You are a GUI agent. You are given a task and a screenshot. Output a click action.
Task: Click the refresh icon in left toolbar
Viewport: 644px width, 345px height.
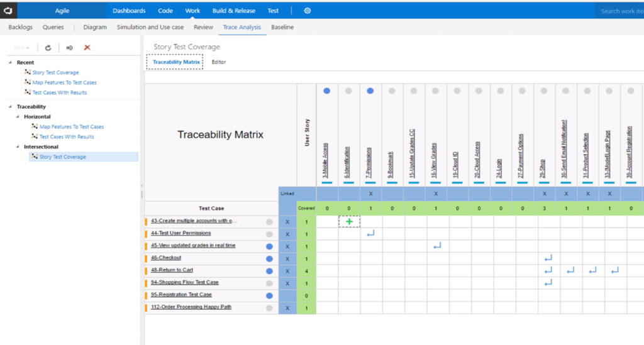pyautogui.click(x=48, y=48)
